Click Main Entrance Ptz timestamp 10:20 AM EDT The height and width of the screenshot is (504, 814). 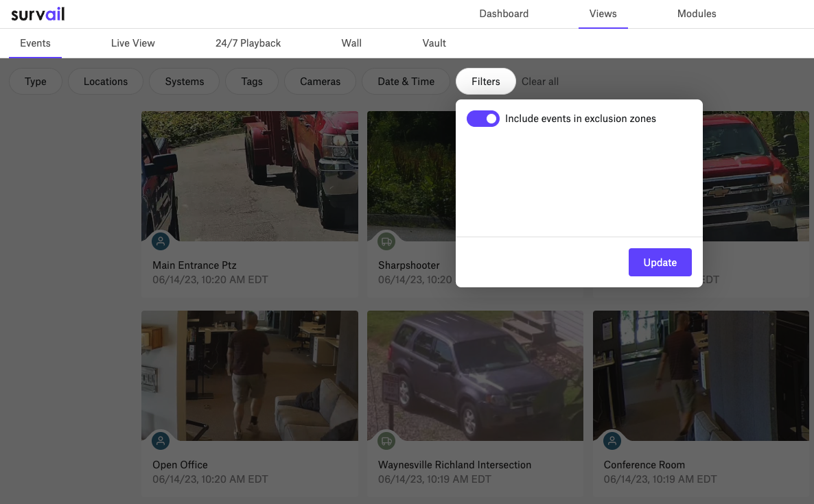coord(210,280)
